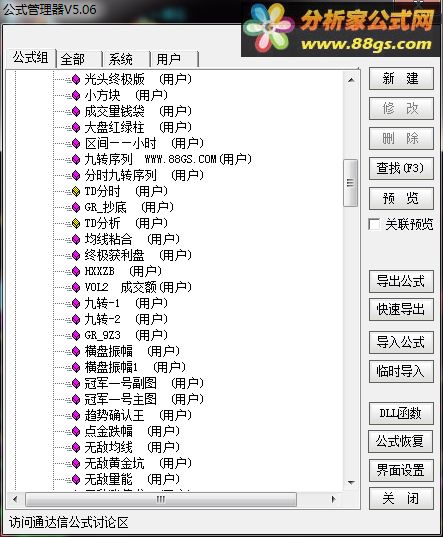443x537 pixels.
Task: Select the 横盘振幅 (用户) row
Action: coord(132,351)
